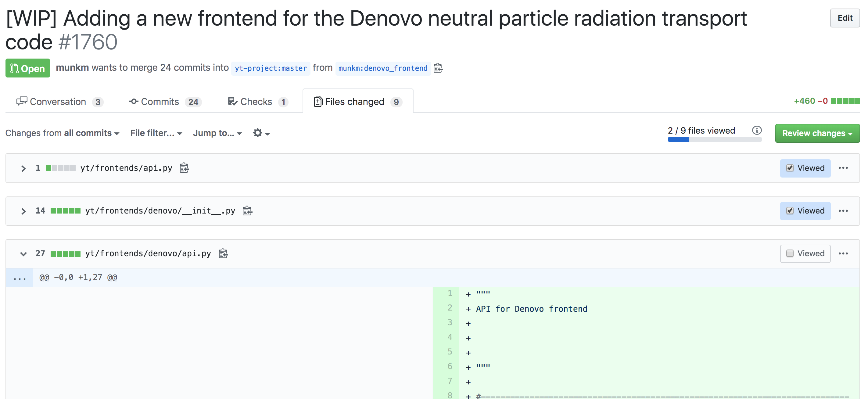Open options menu for yt/frontends/api.py
The width and height of the screenshot is (868, 399).
tap(843, 168)
